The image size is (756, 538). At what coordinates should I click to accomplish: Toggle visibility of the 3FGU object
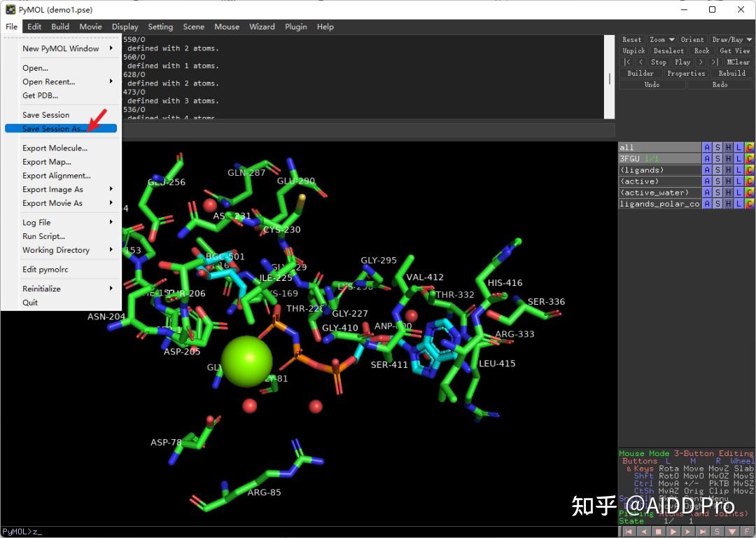tap(658, 159)
